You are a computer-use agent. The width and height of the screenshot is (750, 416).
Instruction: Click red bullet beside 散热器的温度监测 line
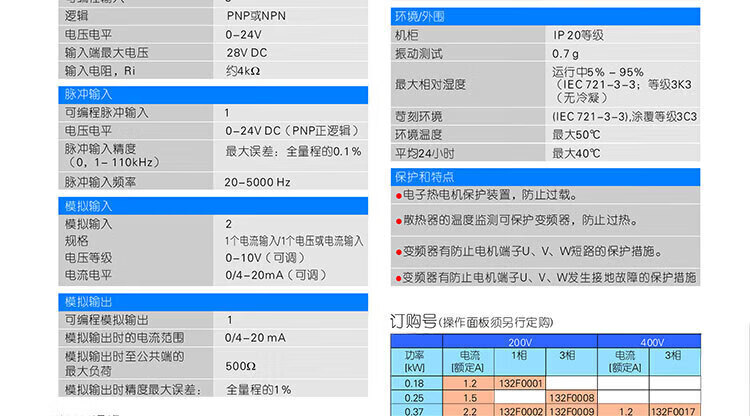tap(400, 220)
